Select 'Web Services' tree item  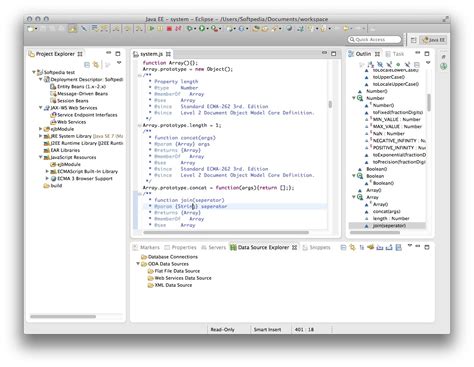71,122
